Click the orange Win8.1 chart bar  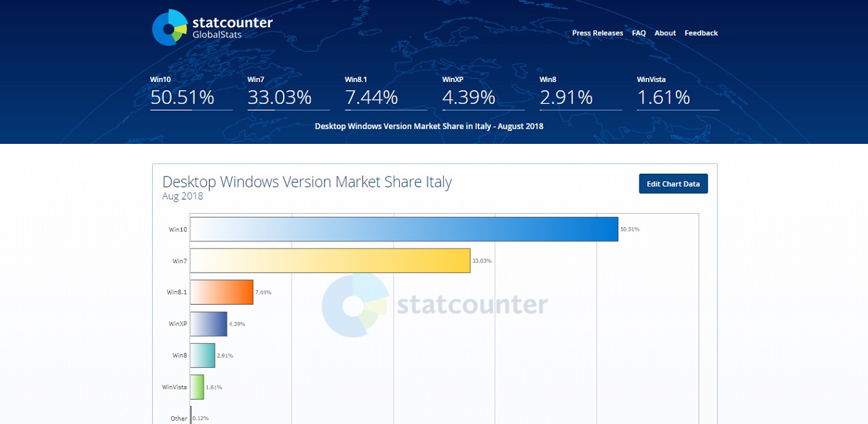(x=221, y=292)
